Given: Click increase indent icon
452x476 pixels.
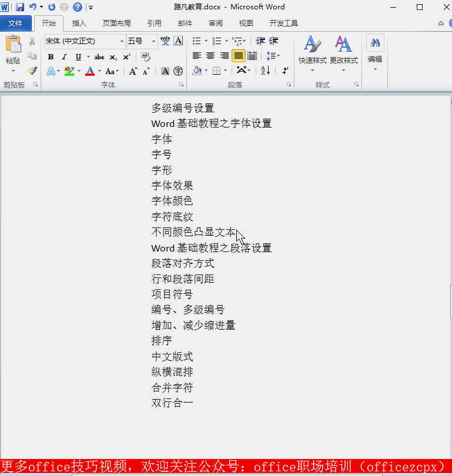Looking at the screenshot, I should [x=273, y=41].
